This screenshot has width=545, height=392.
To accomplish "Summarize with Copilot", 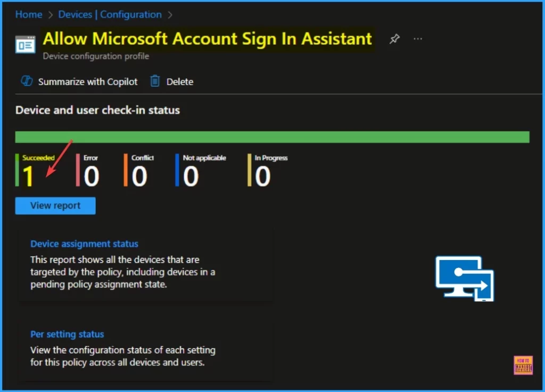I will [79, 81].
